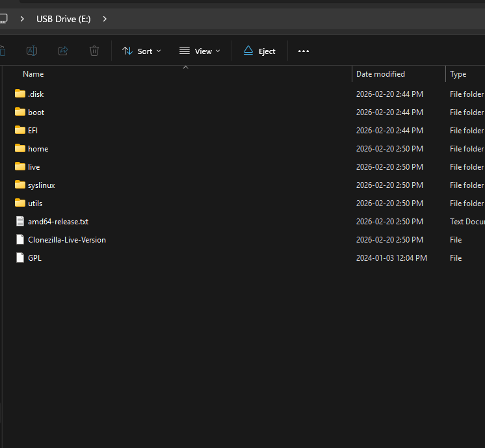Open the View dropdown menu

(200, 51)
